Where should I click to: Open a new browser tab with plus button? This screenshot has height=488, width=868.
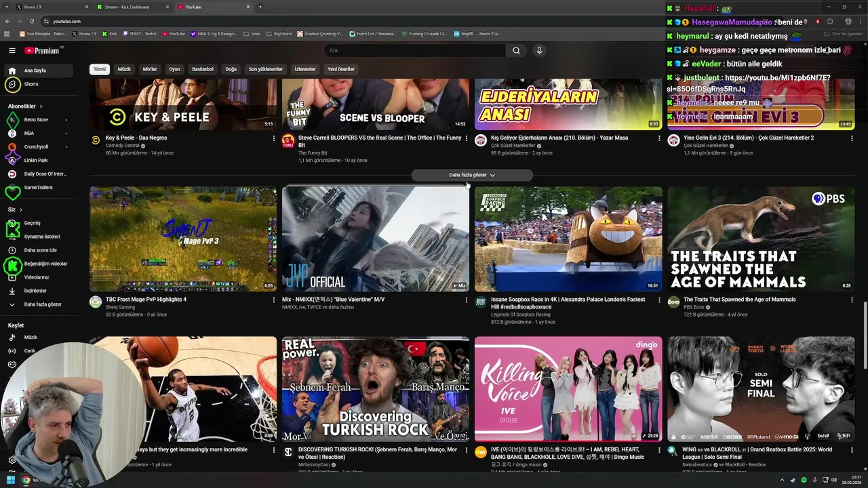[x=260, y=7]
